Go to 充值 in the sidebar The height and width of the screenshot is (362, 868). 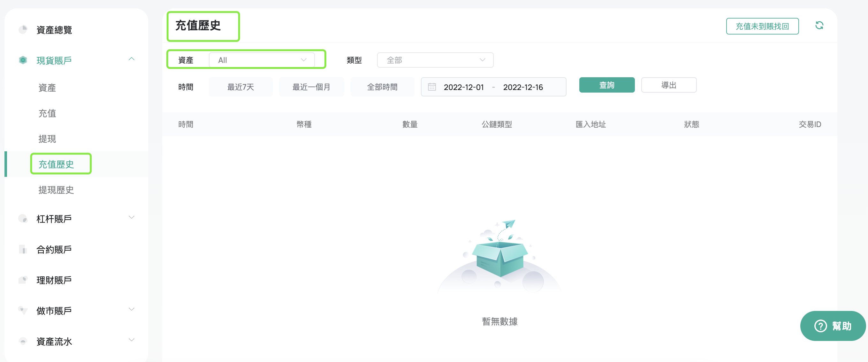pyautogui.click(x=47, y=113)
